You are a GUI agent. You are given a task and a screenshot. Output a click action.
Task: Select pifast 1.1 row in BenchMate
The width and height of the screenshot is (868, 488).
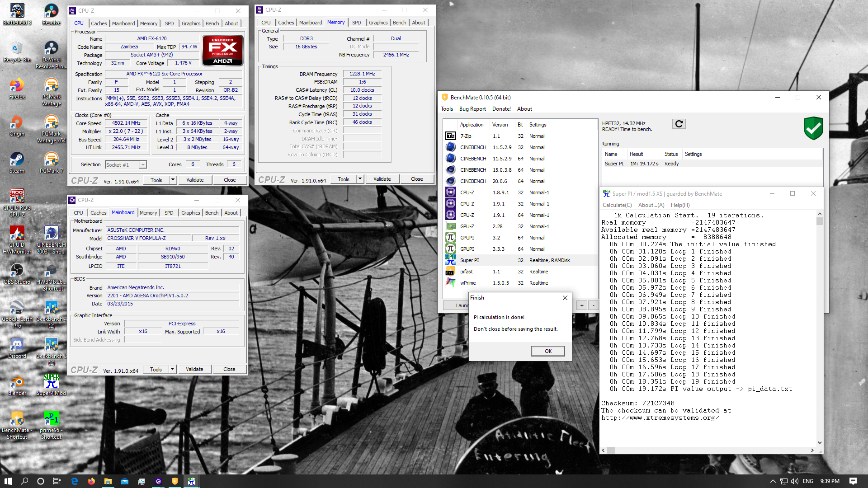(520, 272)
